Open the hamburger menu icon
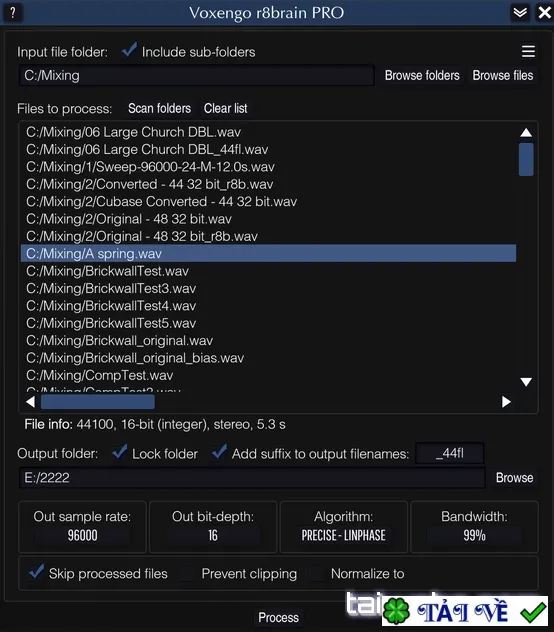 click(x=528, y=52)
